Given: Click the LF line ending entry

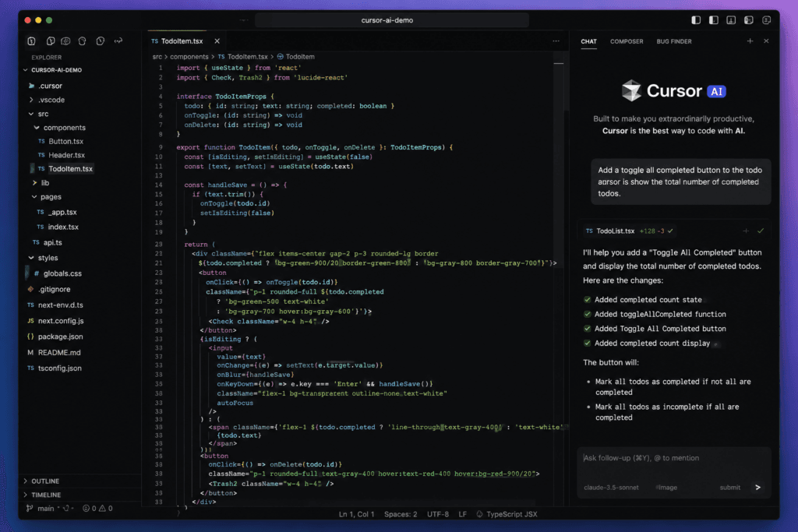Looking at the screenshot, I should pos(463,514).
